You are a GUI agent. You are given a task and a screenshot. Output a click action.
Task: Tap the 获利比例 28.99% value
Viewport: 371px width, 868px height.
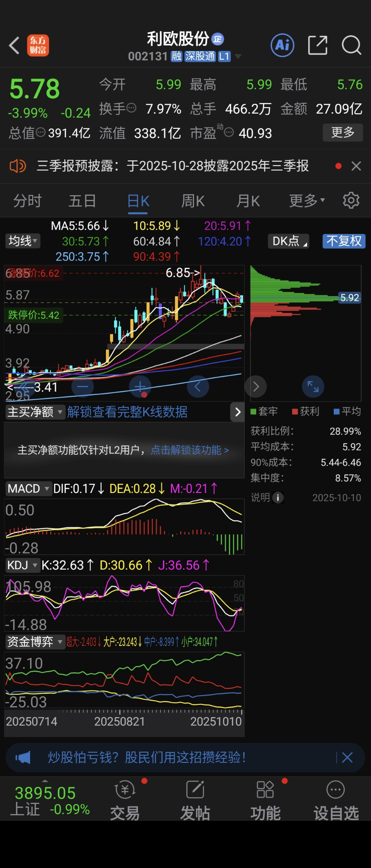(x=345, y=431)
